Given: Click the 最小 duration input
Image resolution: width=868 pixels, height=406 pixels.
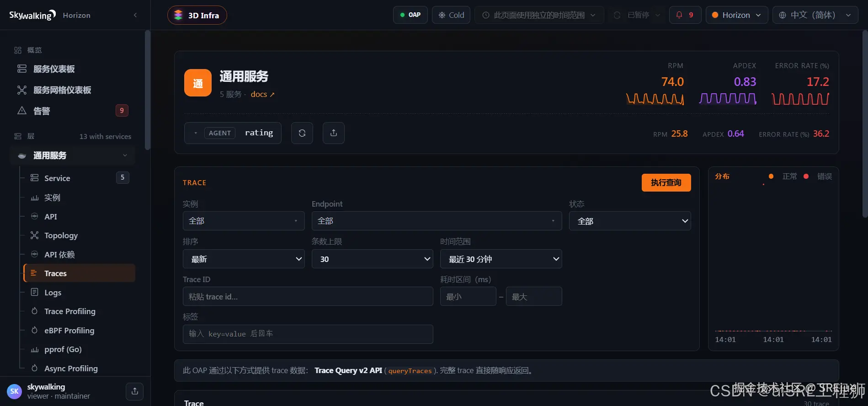Looking at the screenshot, I should tap(468, 296).
